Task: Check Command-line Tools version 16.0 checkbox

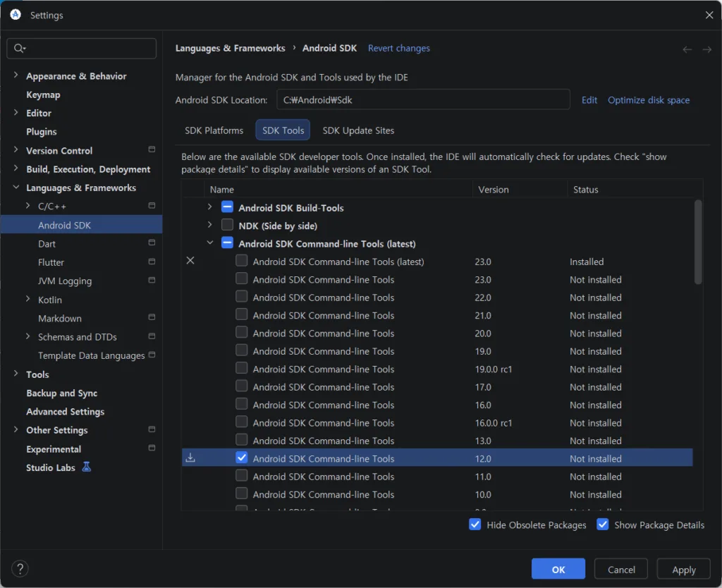Action: [241, 404]
